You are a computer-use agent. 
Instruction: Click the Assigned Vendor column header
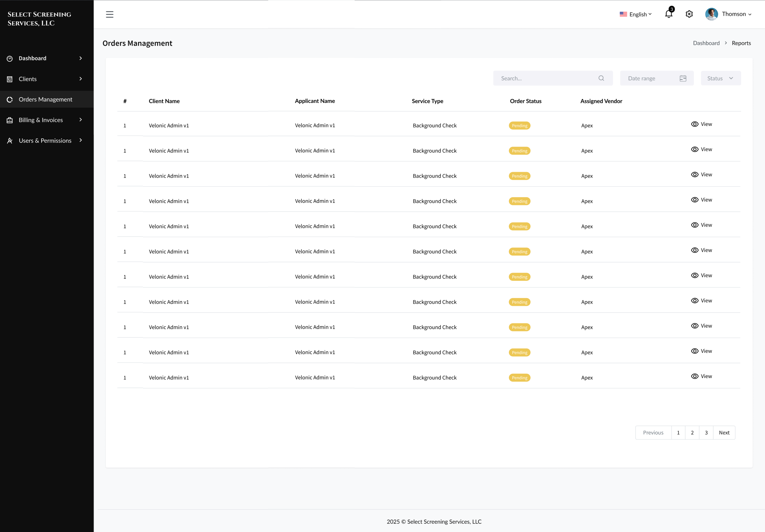point(601,101)
